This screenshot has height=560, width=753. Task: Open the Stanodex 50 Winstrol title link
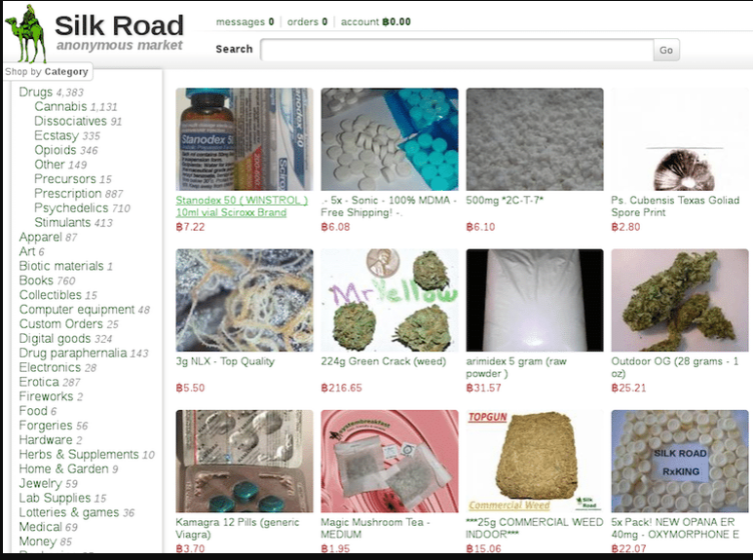242,206
